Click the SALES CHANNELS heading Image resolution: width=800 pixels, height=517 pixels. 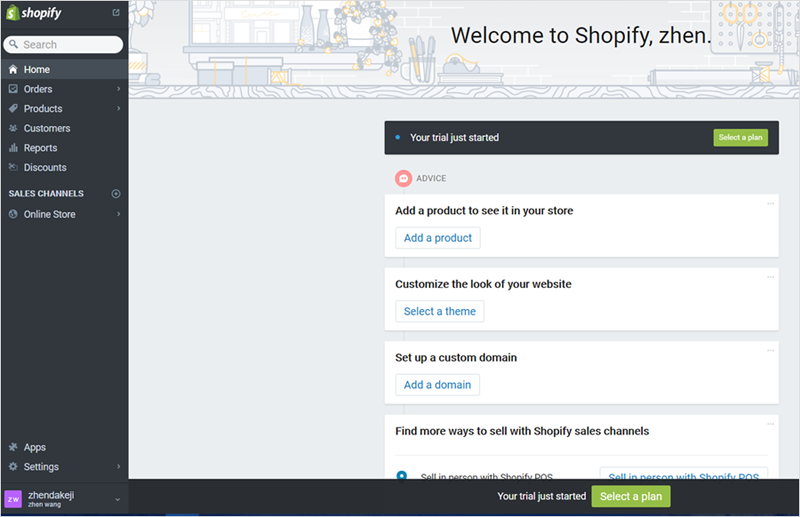46,193
